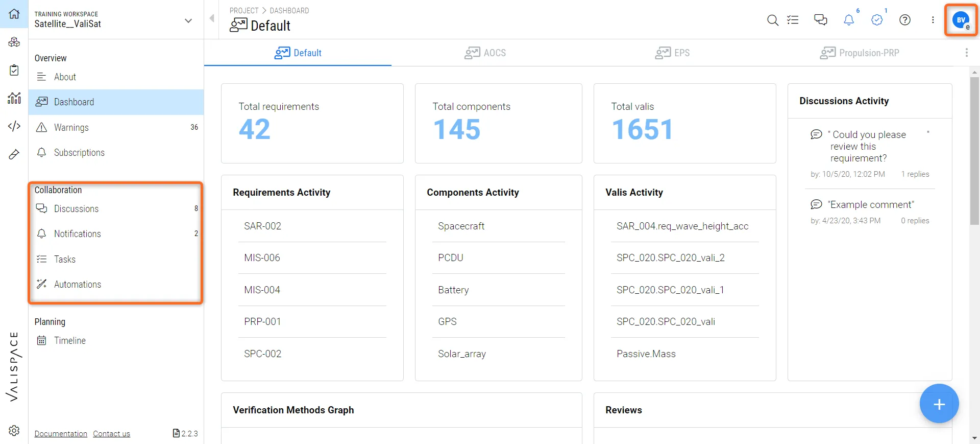Open the discussions chat icon in header
The height and width of the screenshot is (444, 980).
(x=820, y=20)
